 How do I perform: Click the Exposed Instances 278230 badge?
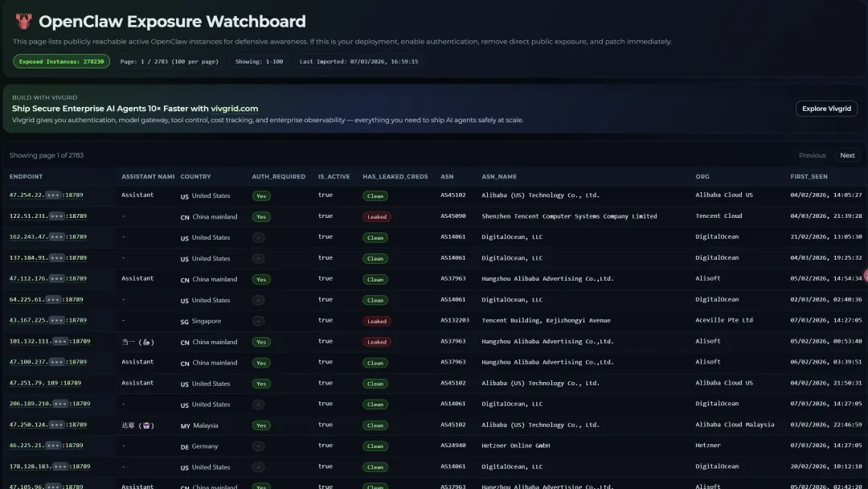click(61, 61)
